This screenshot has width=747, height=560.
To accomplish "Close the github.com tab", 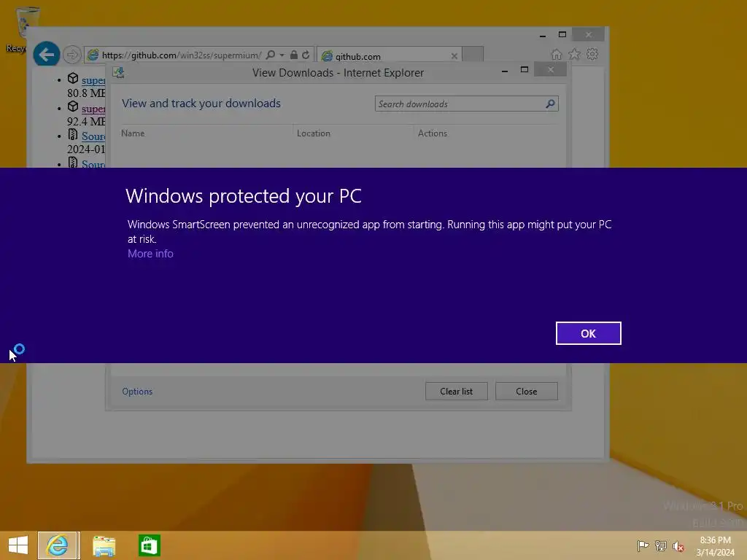I will 454,56.
